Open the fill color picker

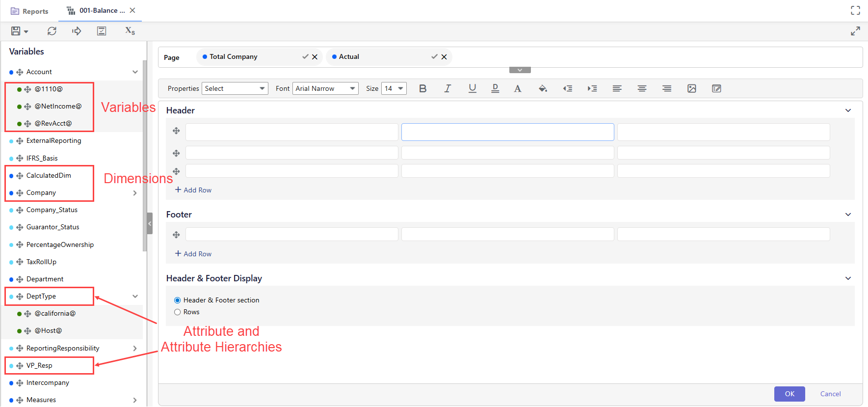coord(543,88)
